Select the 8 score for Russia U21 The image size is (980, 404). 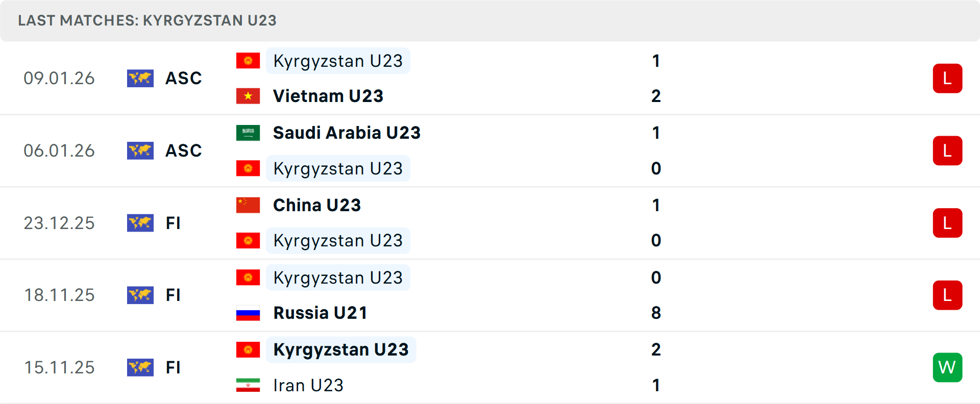656,313
